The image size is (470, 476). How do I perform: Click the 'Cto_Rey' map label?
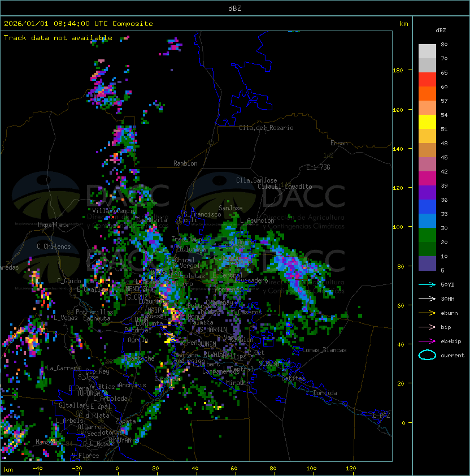click(97, 371)
